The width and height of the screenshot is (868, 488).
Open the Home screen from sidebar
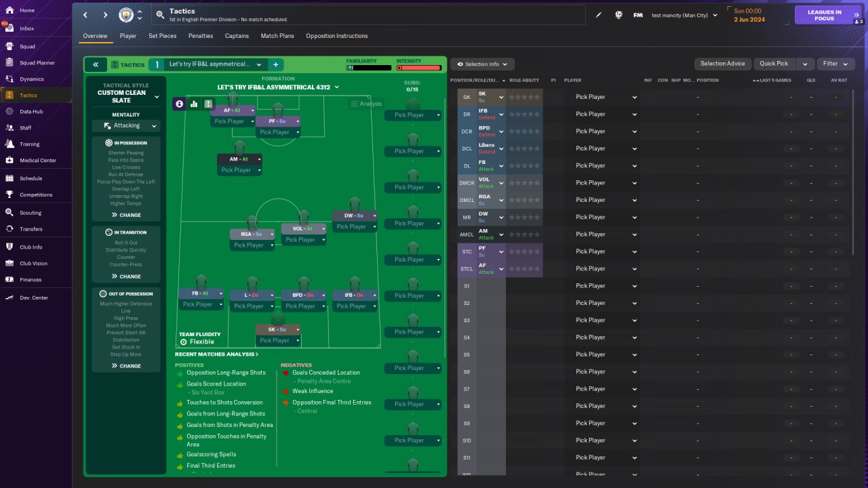[x=27, y=11]
